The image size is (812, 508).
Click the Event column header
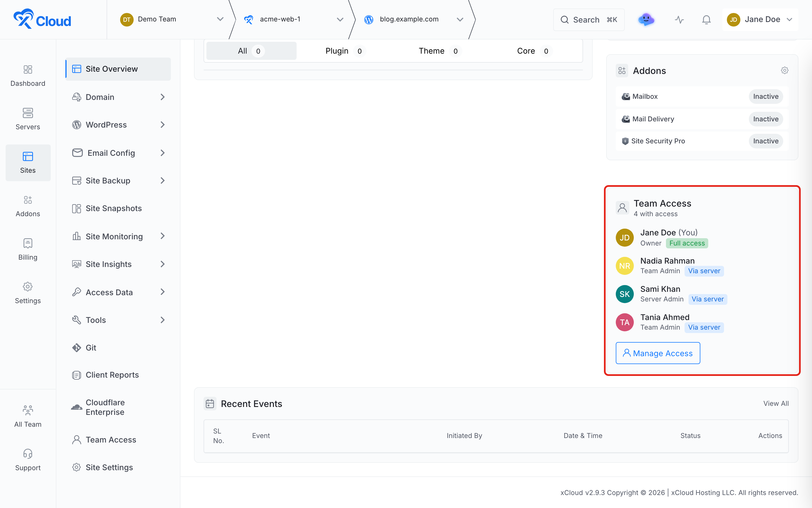tap(261, 435)
